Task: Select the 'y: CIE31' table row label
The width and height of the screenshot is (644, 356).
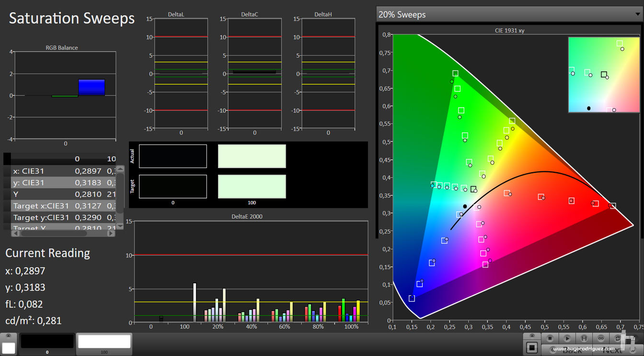Action: point(29,183)
